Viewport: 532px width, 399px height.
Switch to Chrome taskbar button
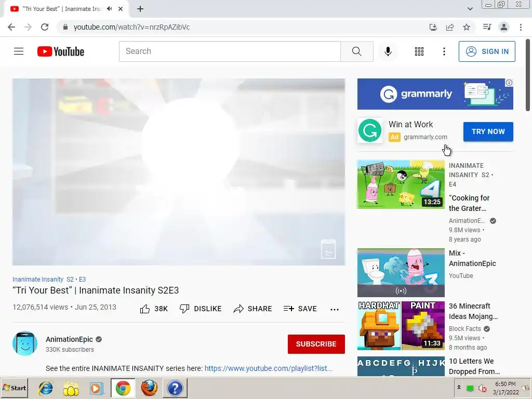tap(123, 388)
